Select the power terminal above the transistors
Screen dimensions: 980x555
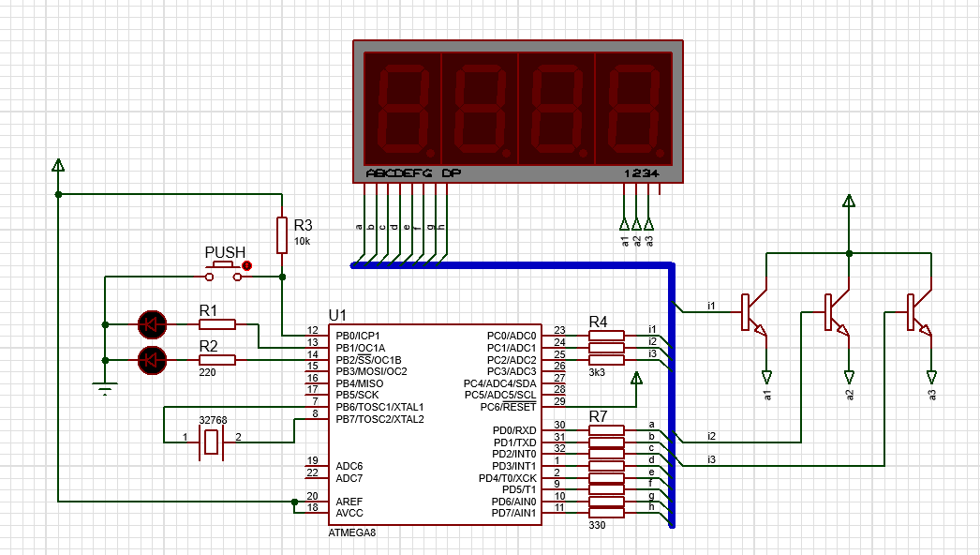coord(849,201)
